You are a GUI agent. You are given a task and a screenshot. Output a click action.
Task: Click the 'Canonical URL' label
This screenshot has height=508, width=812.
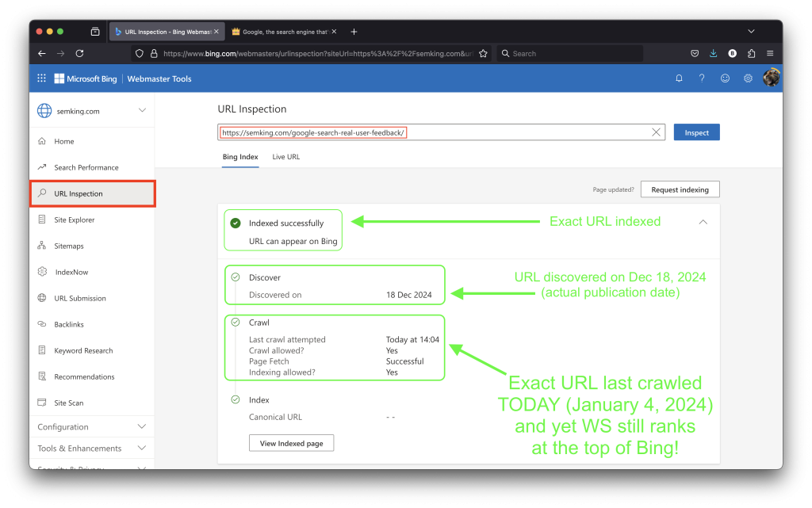[275, 417]
